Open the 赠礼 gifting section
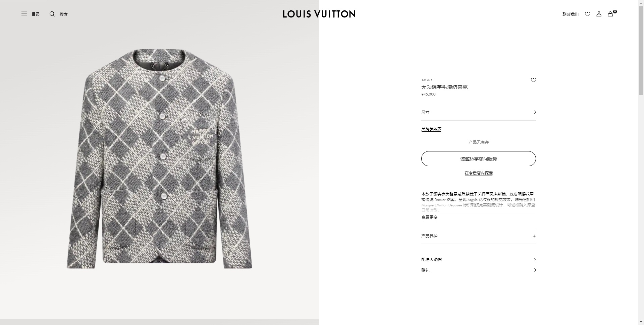Viewport: 644px width, 325px height. point(478,270)
